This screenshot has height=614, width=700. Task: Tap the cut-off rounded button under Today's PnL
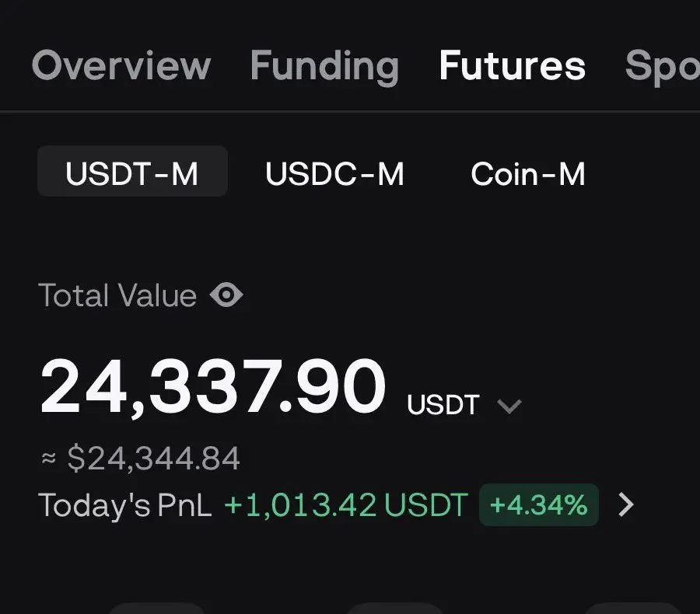[157, 609]
